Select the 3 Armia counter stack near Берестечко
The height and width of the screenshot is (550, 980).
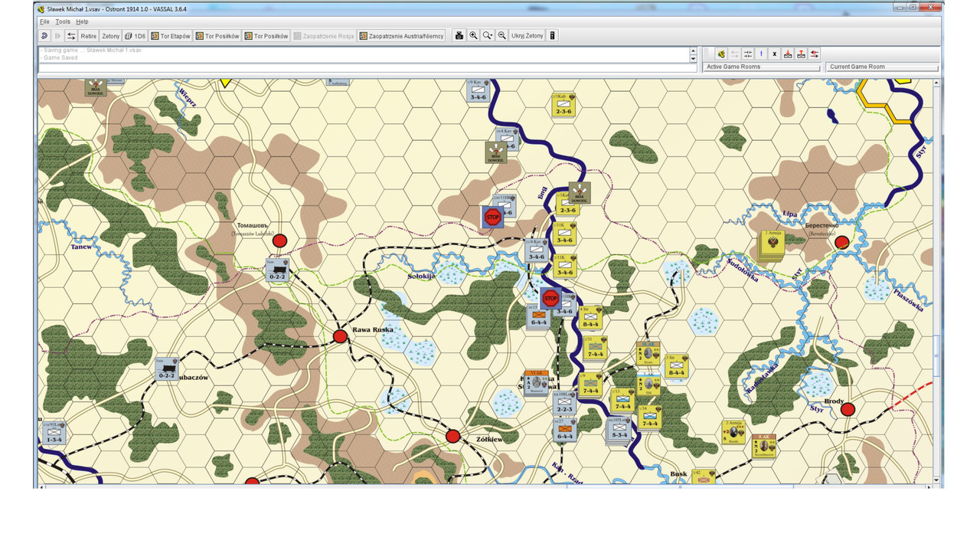tap(772, 245)
